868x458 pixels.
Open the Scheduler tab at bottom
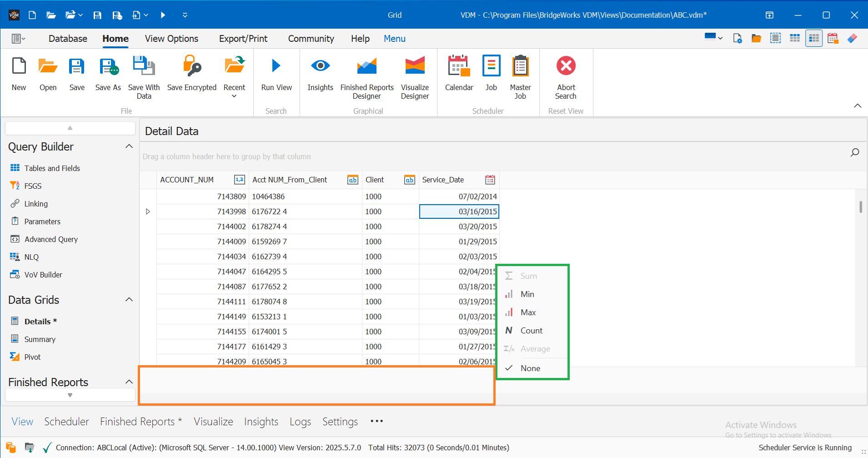pyautogui.click(x=66, y=421)
